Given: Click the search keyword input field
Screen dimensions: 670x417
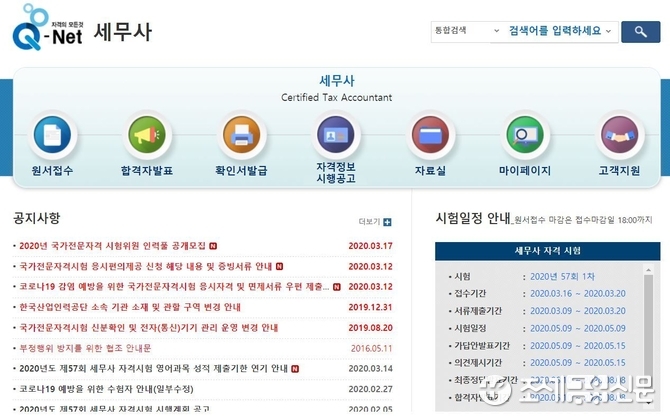Looking at the screenshot, I should pos(553,31).
